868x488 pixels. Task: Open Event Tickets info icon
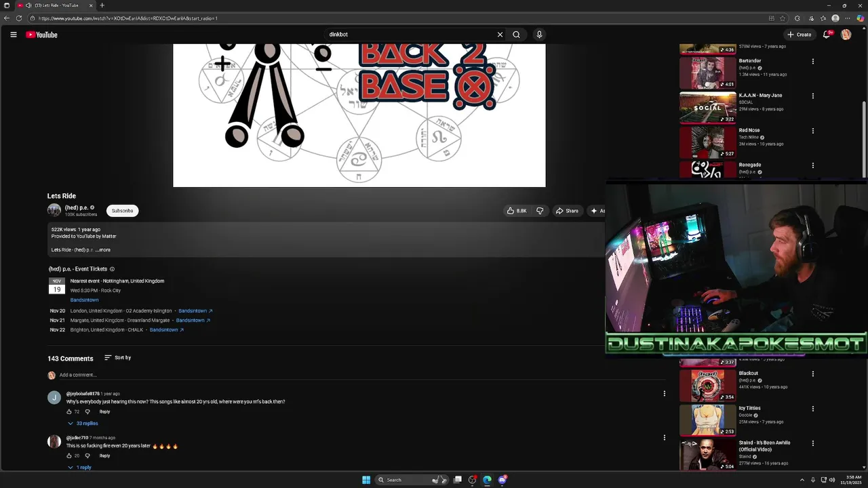coord(112,269)
